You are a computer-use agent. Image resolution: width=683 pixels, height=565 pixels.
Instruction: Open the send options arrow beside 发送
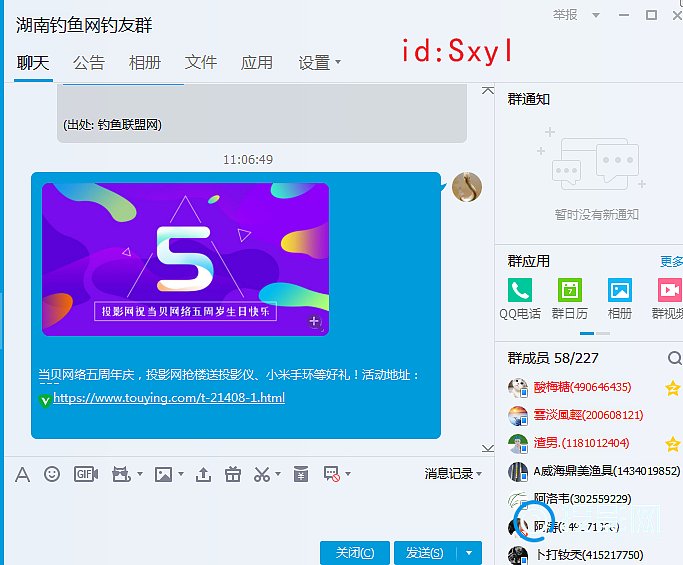pyautogui.click(x=469, y=553)
